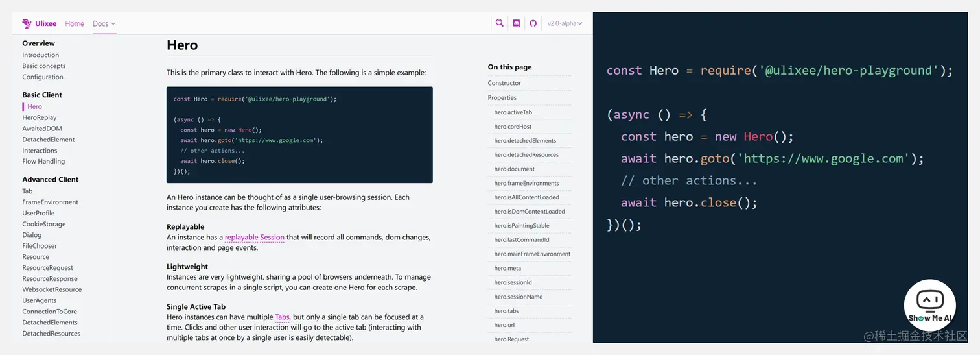Image resolution: width=980 pixels, height=355 pixels.
Task: Click the Basic Client sidebar heading
Action: pos(42,95)
